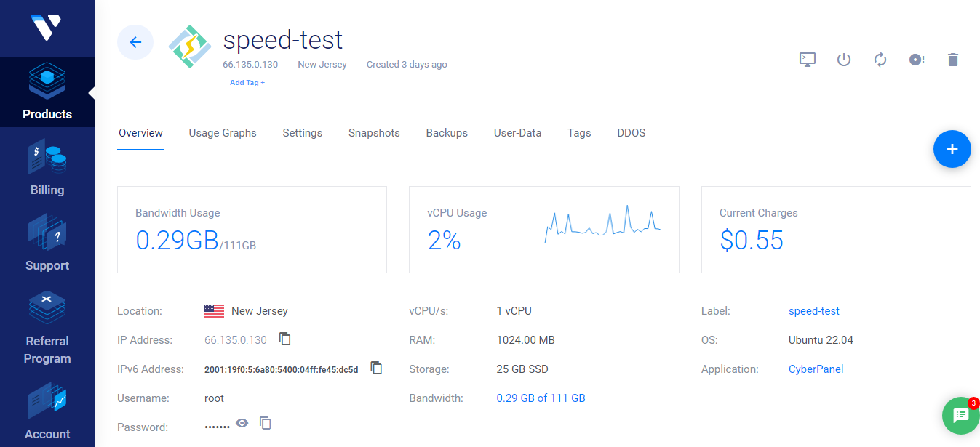Open the ISO attachment option
980x447 pixels.
pos(916,60)
